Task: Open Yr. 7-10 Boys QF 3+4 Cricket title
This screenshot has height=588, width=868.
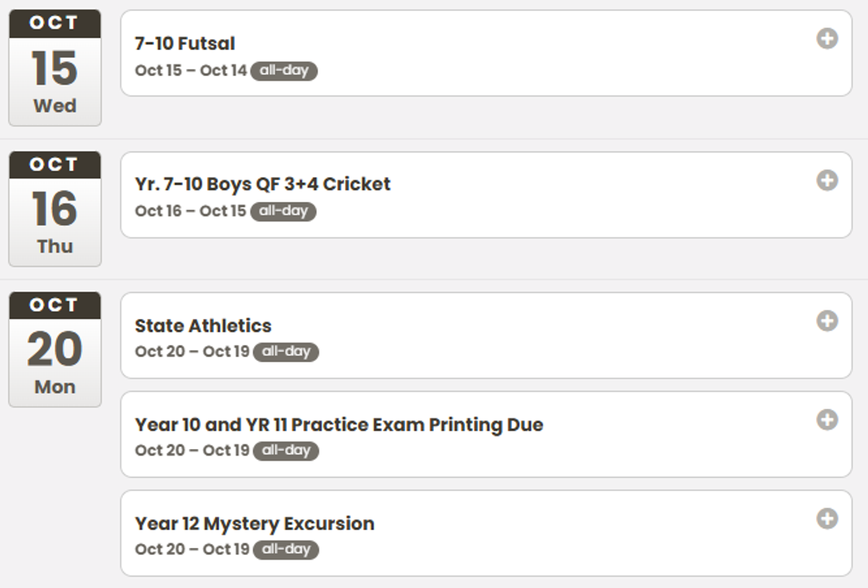Action: (263, 184)
